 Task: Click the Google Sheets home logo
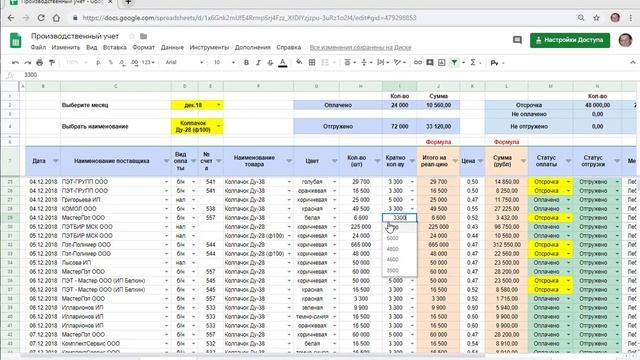click(x=16, y=41)
